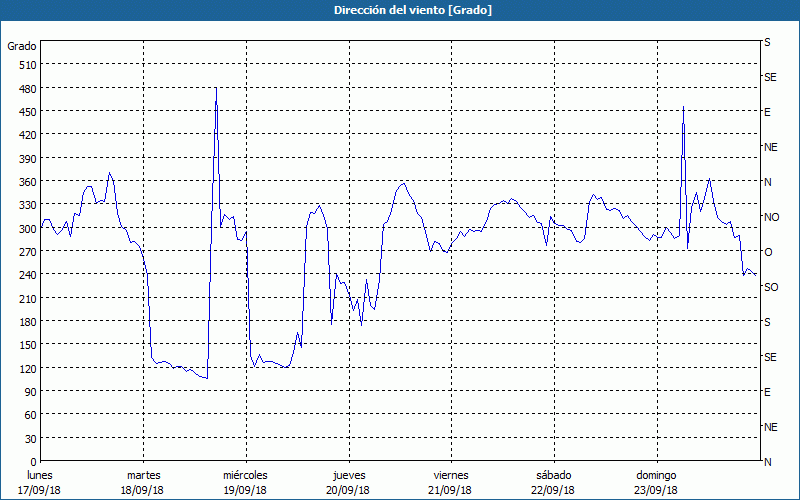Click the 'viernes' day label
The height and width of the screenshot is (500, 800).
point(451,476)
